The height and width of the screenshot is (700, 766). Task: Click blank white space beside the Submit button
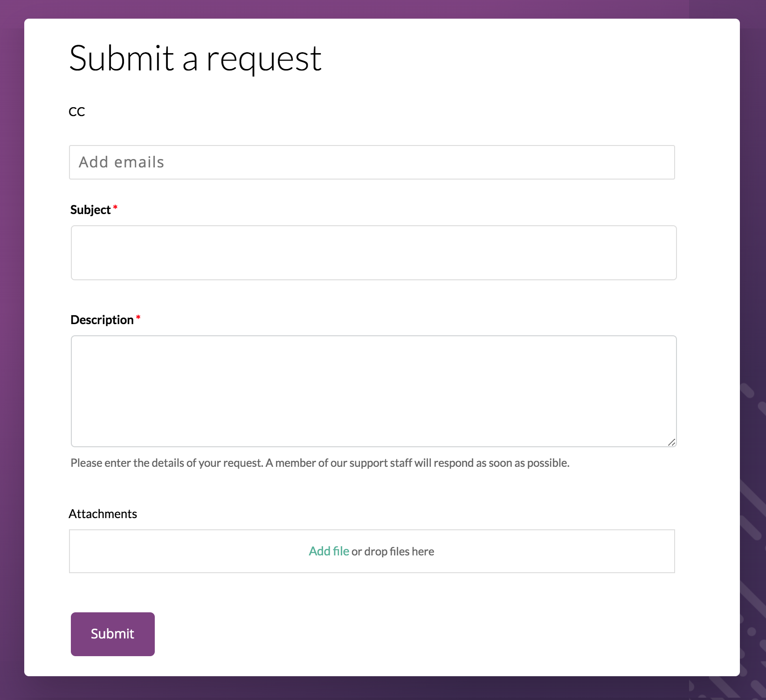click(x=420, y=634)
